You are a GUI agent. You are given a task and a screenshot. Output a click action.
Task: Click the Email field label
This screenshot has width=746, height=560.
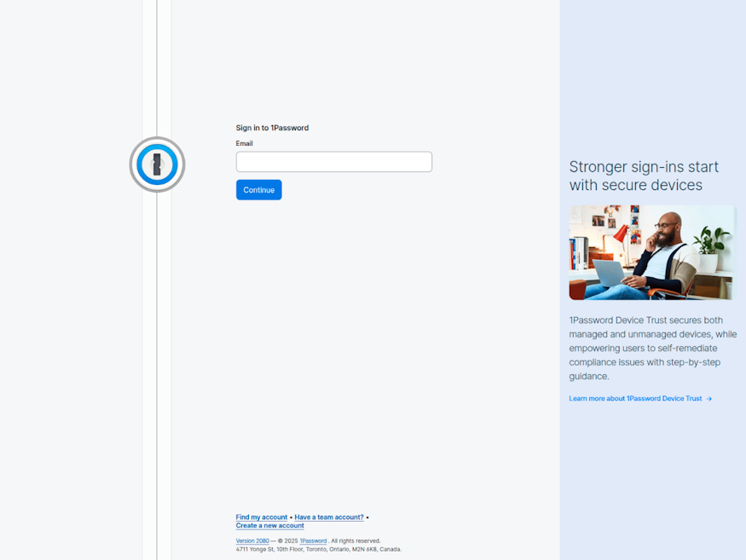point(245,143)
